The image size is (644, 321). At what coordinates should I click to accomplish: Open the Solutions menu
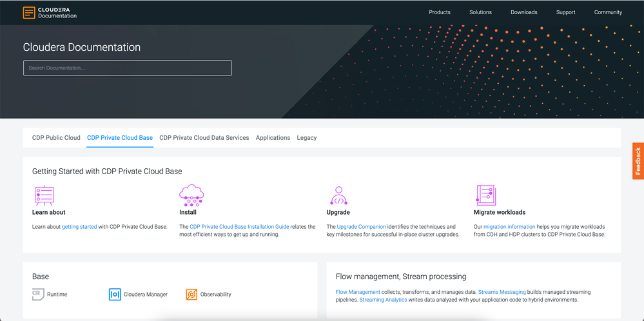[x=480, y=12]
